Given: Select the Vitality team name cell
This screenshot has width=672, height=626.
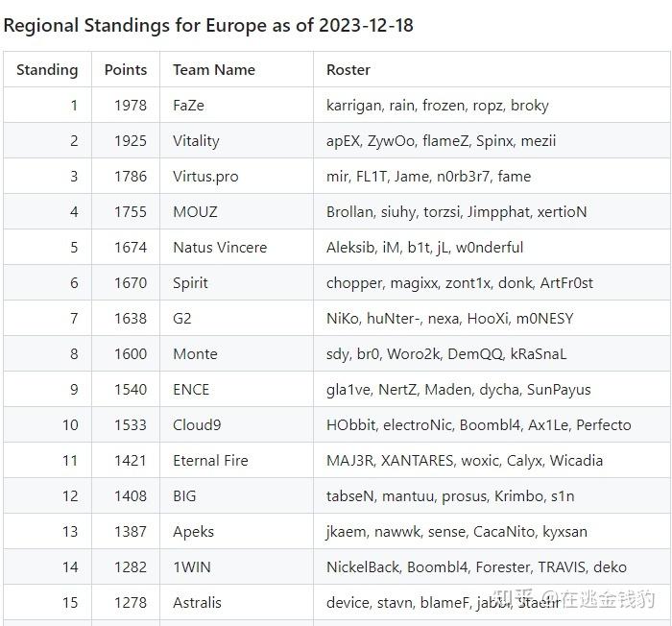Looking at the screenshot, I should pyautogui.click(x=236, y=140).
